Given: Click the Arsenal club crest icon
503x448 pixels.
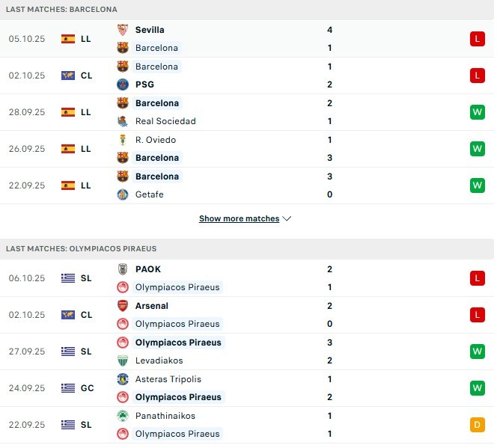Looking at the screenshot, I should 123,306.
